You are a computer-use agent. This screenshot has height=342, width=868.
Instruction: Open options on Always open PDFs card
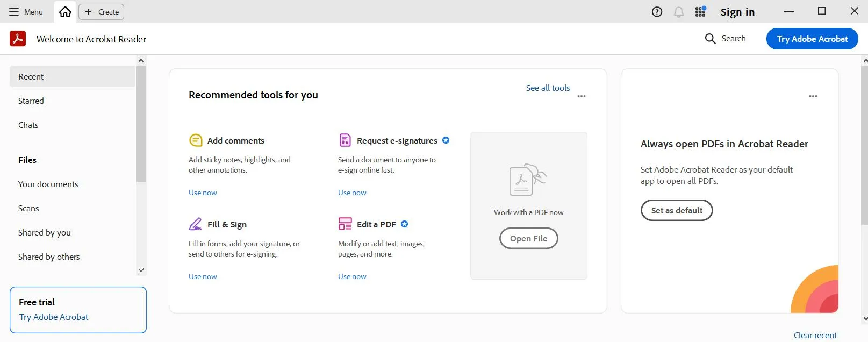click(813, 96)
